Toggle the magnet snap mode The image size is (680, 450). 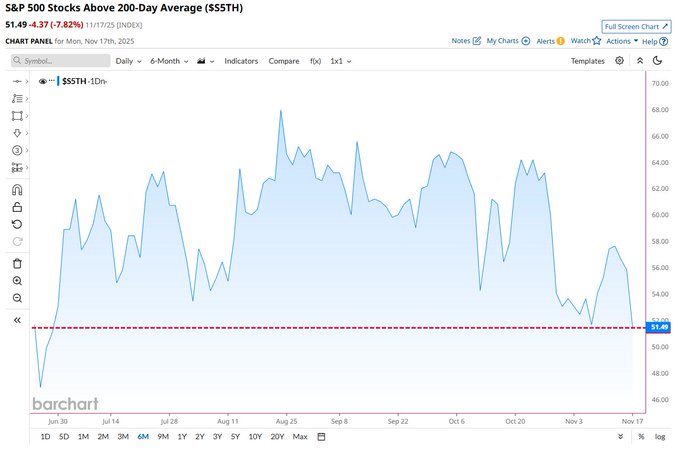tap(17, 190)
